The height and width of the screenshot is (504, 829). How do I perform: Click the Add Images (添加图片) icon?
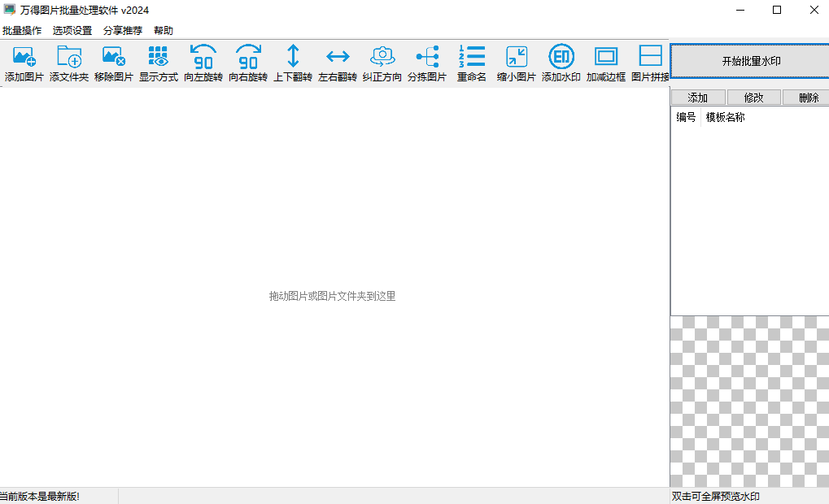pos(24,63)
